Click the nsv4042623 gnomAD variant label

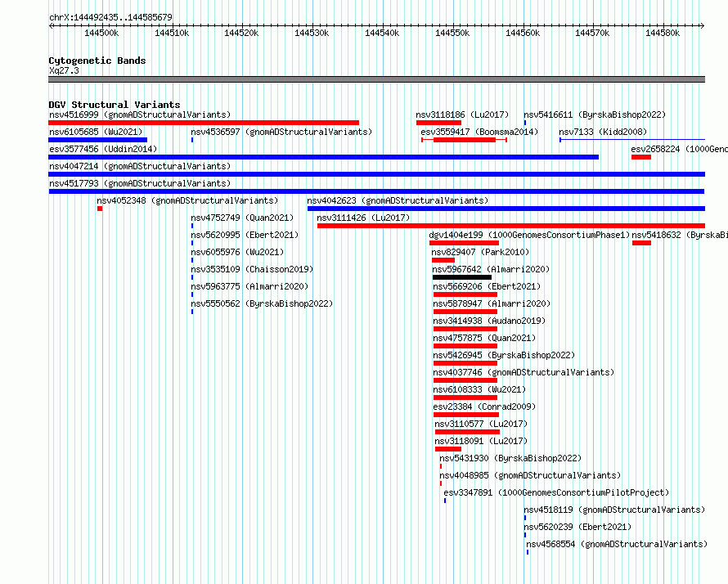(398, 200)
